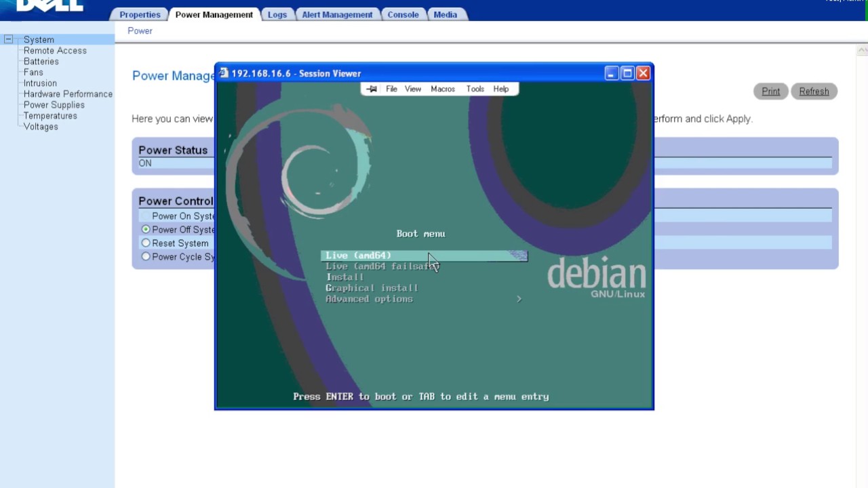Open Advanced options submenu arrow
The width and height of the screenshot is (868, 488).
[x=519, y=299]
